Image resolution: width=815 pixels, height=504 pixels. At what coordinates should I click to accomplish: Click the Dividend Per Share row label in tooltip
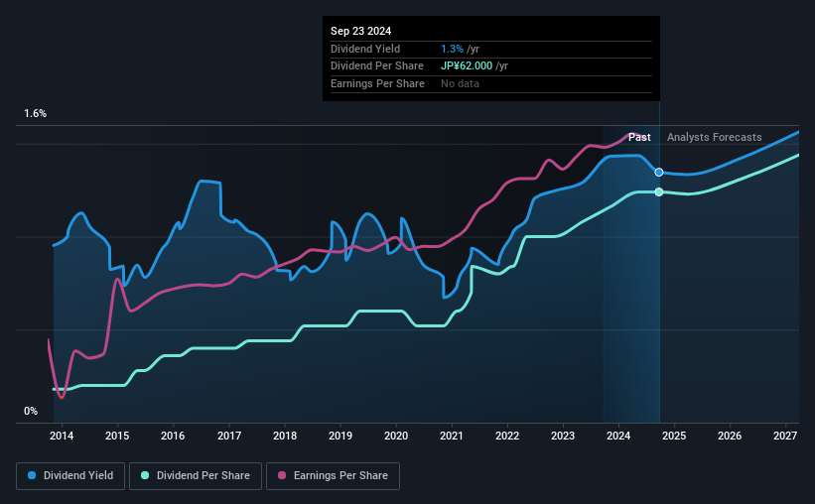coord(377,66)
